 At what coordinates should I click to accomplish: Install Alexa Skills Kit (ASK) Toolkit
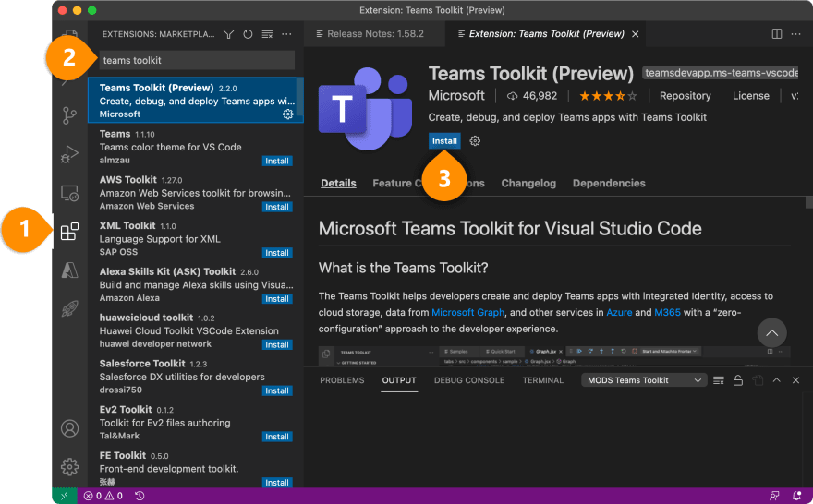coord(277,299)
